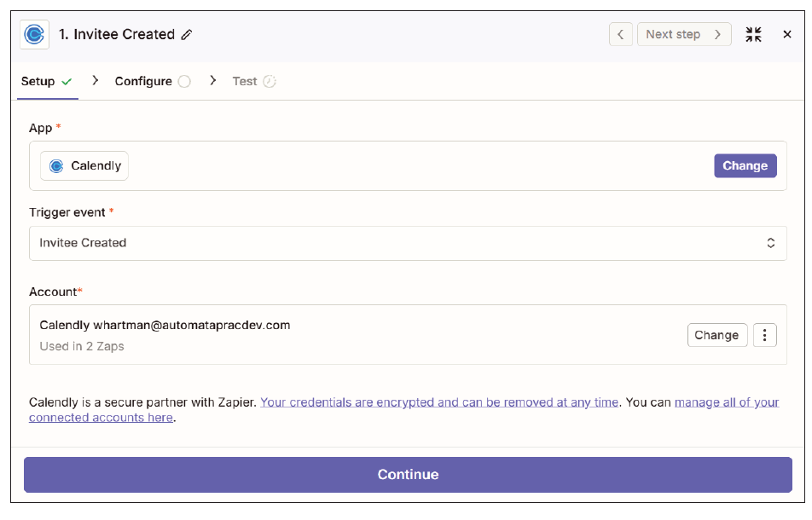This screenshot has height=520, width=812.
Task: Open account three-dot options menu
Action: click(765, 335)
